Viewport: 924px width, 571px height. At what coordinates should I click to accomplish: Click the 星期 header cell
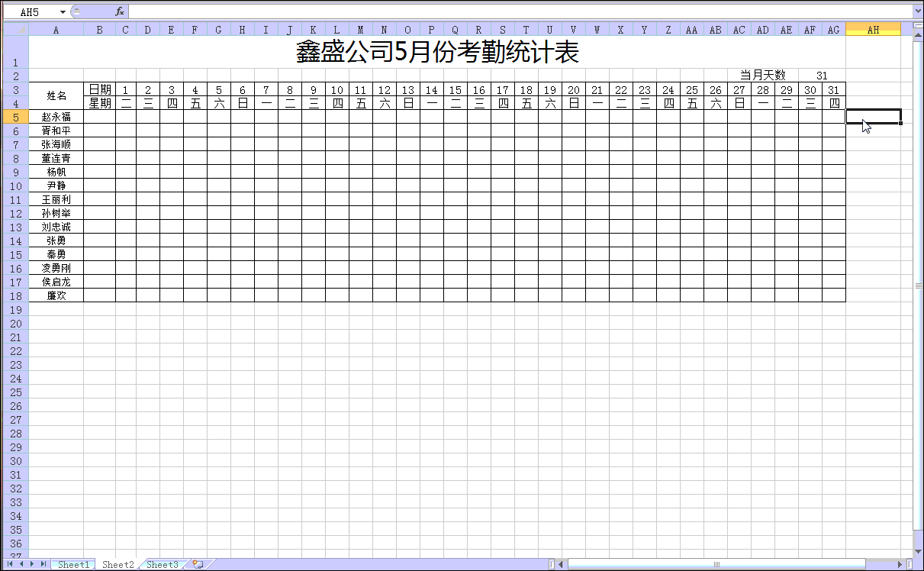coord(100,103)
